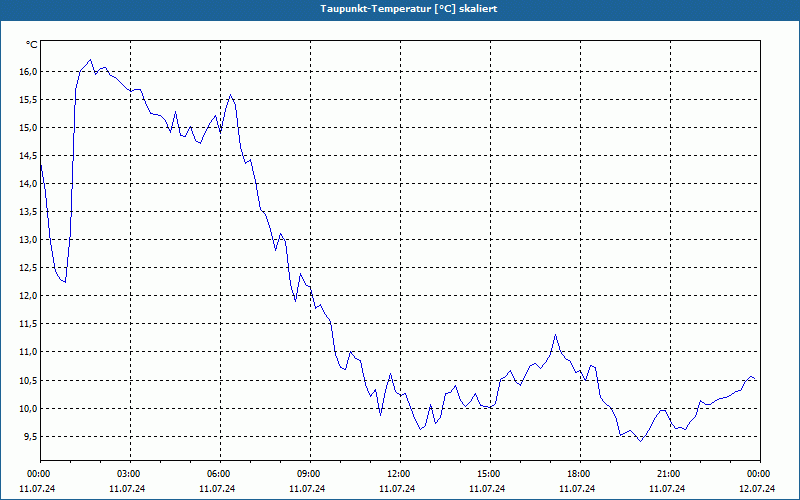Click the curve minimum near 20:00
800x500 pixels.
point(640,441)
